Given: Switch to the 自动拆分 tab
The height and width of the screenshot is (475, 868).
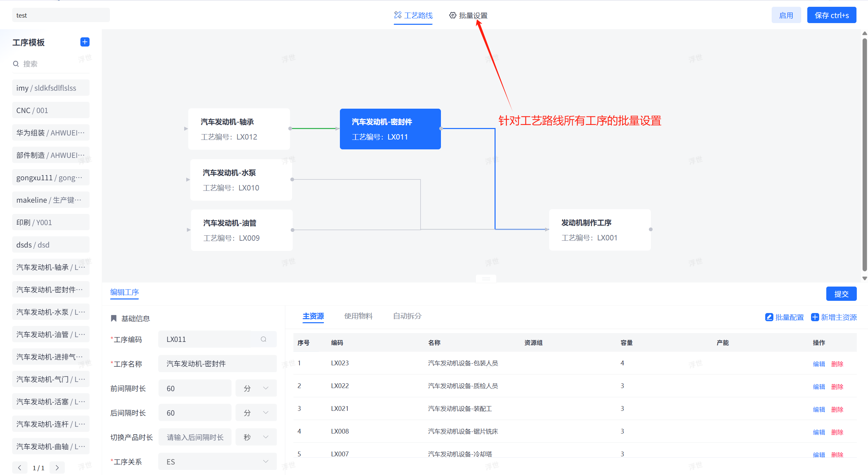Looking at the screenshot, I should 407,316.
